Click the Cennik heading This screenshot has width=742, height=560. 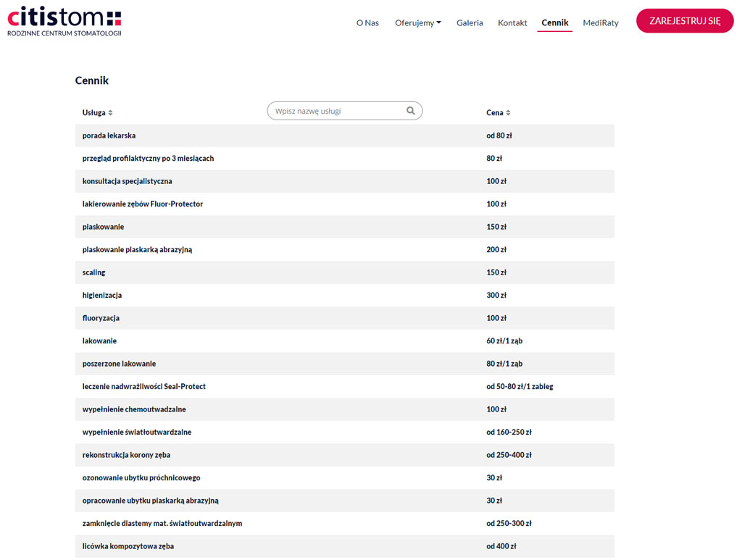92,80
